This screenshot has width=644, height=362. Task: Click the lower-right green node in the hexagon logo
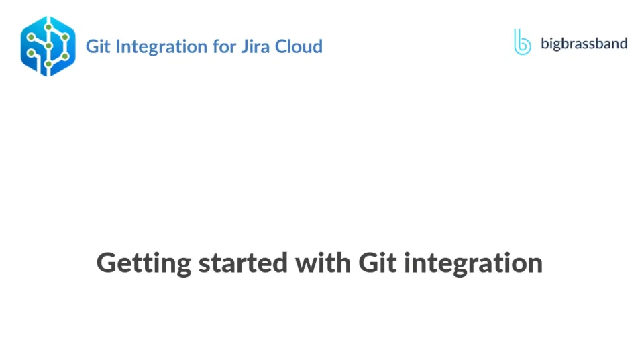tap(65, 56)
